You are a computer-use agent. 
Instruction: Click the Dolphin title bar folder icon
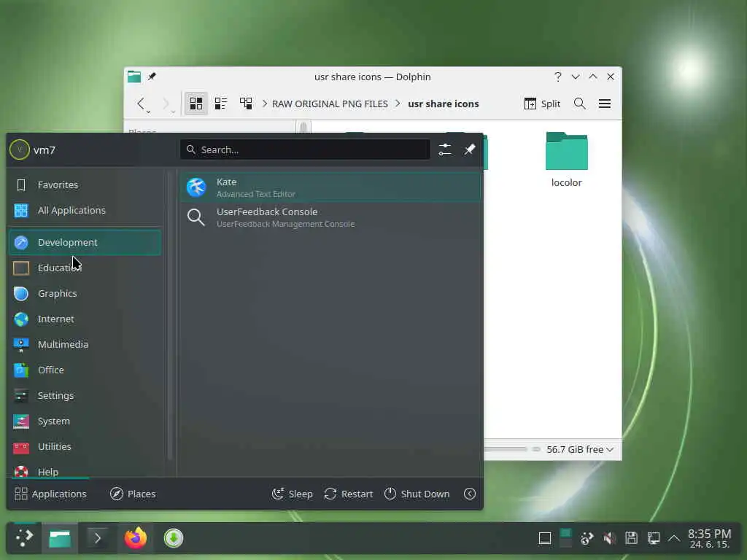click(x=134, y=77)
